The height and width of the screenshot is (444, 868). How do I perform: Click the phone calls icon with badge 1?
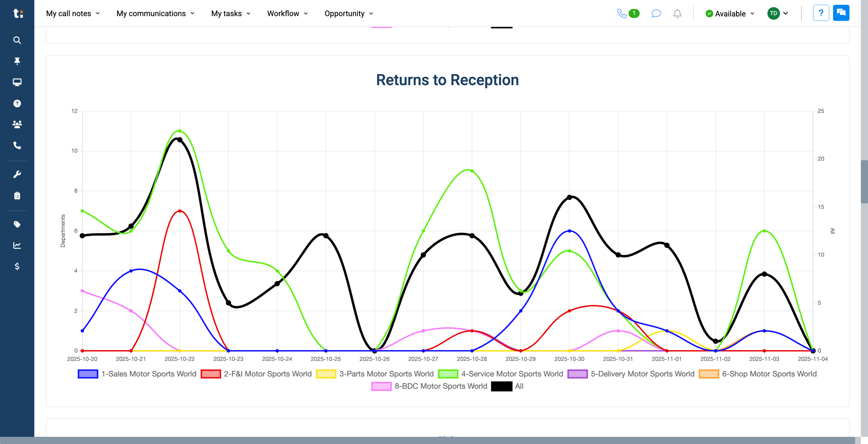[x=628, y=13]
